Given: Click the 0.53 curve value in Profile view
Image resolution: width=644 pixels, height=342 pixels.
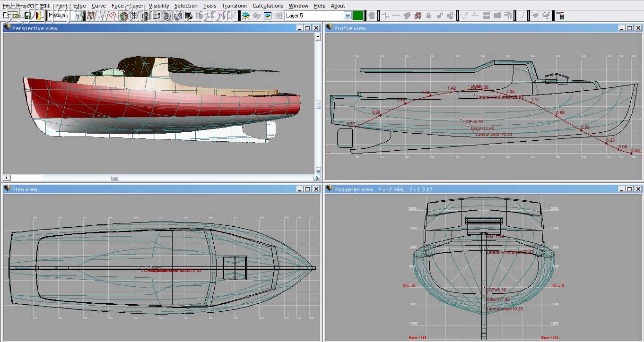Looking at the screenshot, I should point(585,128).
